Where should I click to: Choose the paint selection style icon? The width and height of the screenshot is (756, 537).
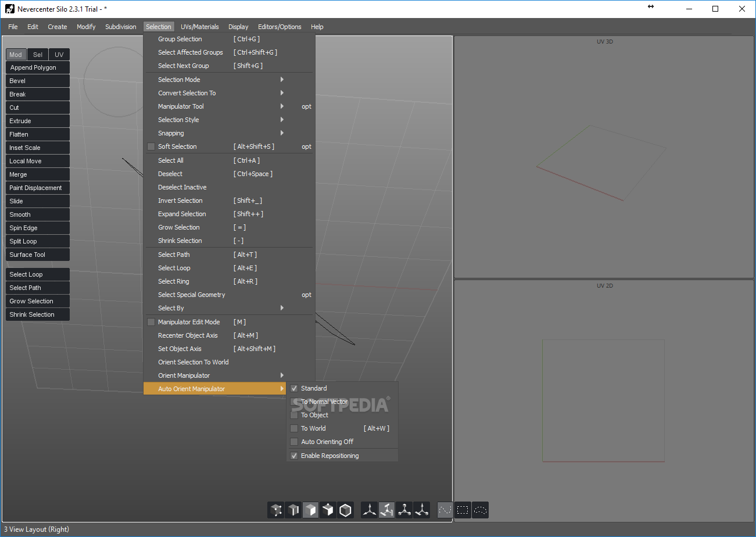445,510
